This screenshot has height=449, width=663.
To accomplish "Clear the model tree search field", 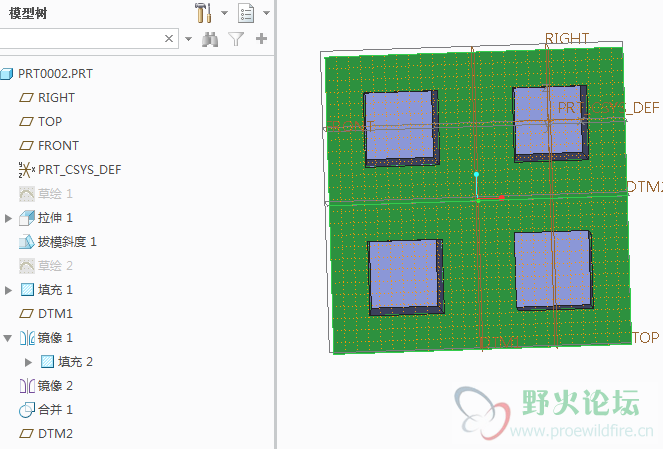I will coord(169,38).
